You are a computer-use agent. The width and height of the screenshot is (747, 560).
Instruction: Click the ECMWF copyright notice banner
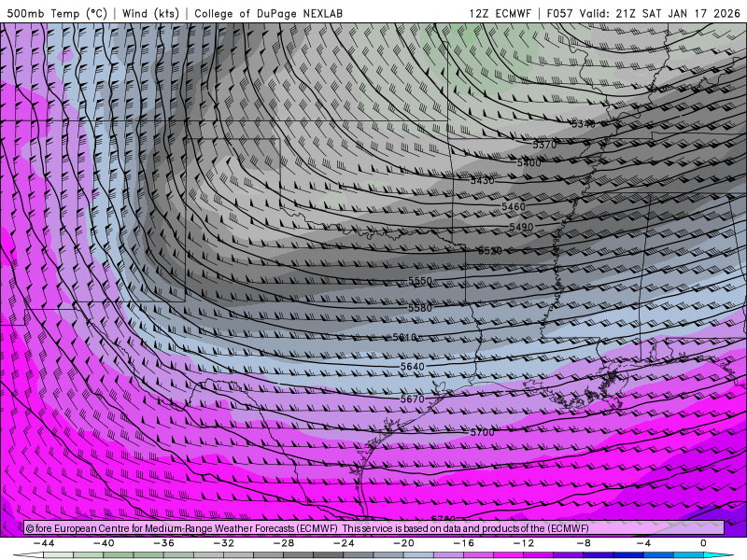[x=374, y=528]
